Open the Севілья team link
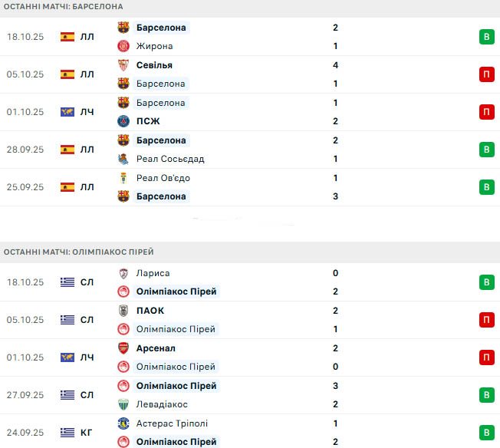 click(154, 65)
